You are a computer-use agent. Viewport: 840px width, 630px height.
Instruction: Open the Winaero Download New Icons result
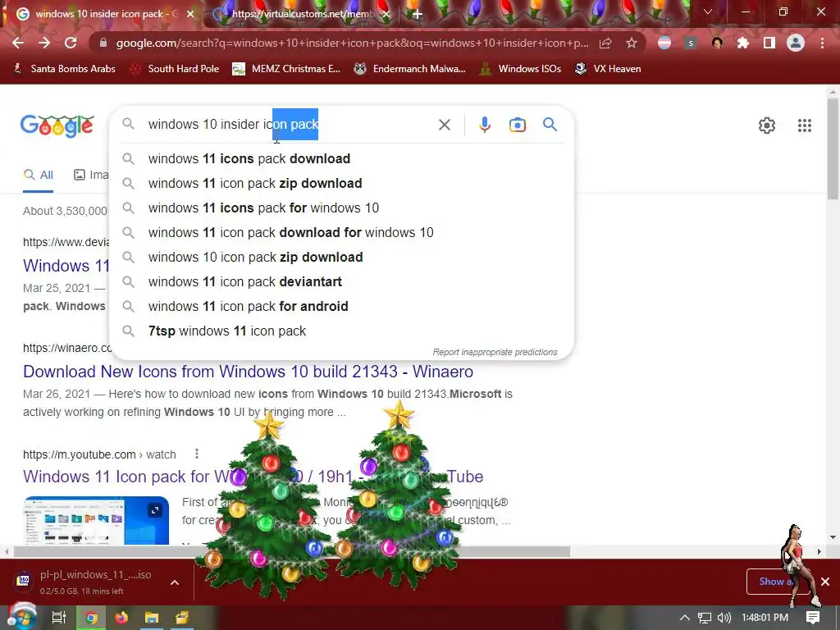tap(248, 372)
